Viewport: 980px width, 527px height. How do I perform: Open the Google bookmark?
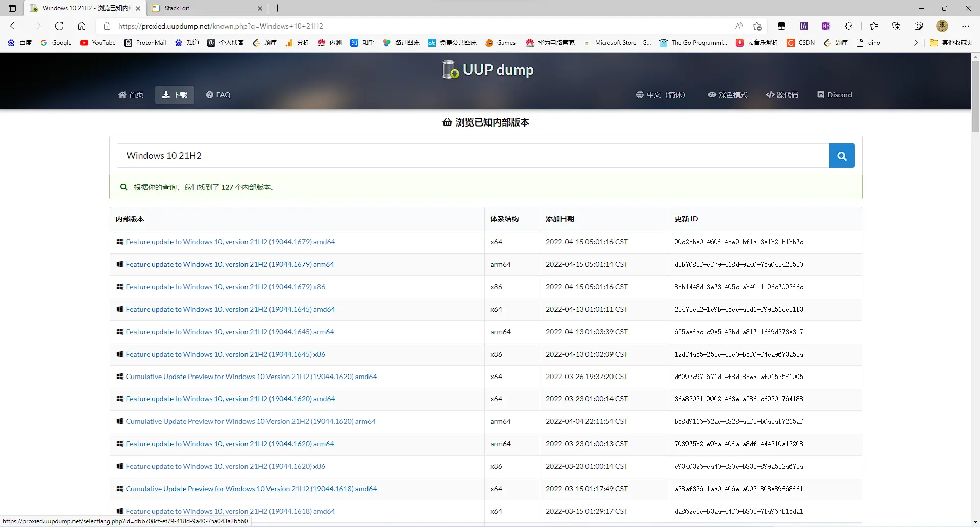pos(56,43)
